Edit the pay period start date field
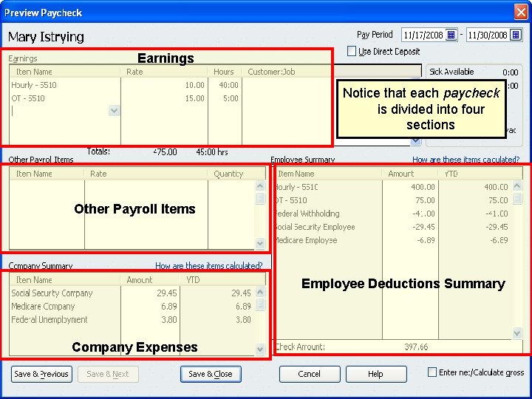The width and height of the screenshot is (532, 399). pos(423,35)
